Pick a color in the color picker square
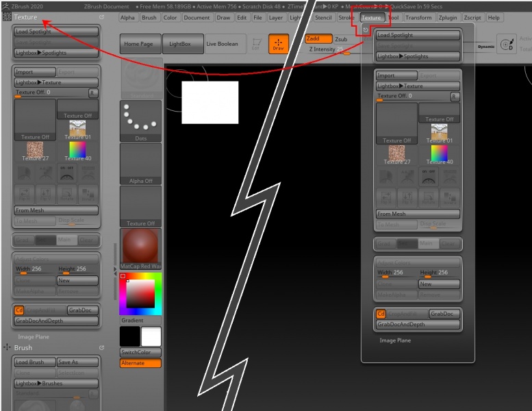 140,294
